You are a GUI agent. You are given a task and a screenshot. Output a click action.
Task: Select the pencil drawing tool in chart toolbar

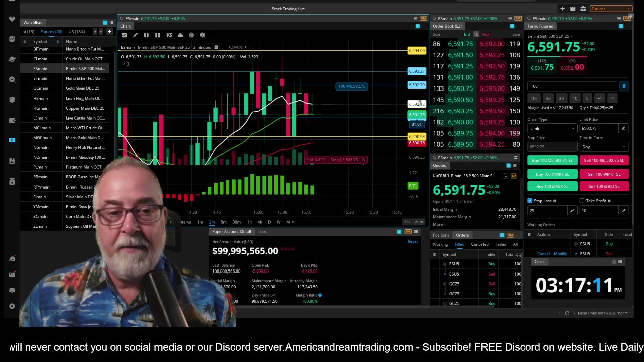pos(135,35)
